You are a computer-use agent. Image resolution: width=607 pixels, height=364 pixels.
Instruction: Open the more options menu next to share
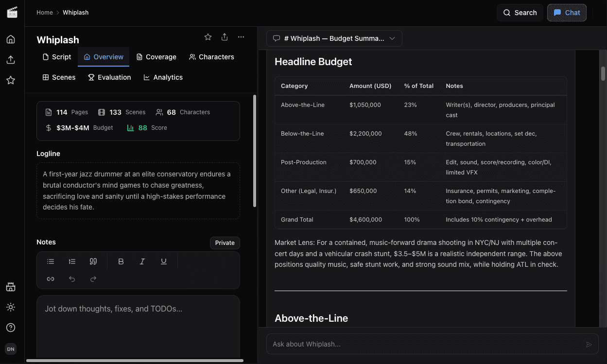click(241, 37)
